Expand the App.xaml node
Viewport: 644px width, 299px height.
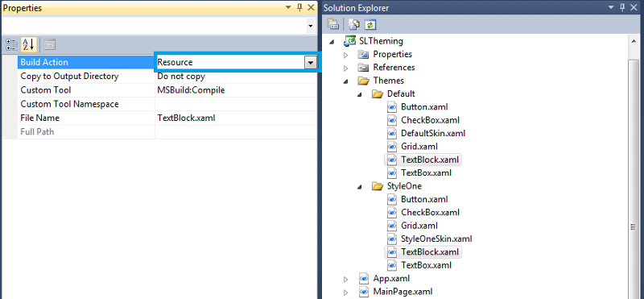click(345, 279)
